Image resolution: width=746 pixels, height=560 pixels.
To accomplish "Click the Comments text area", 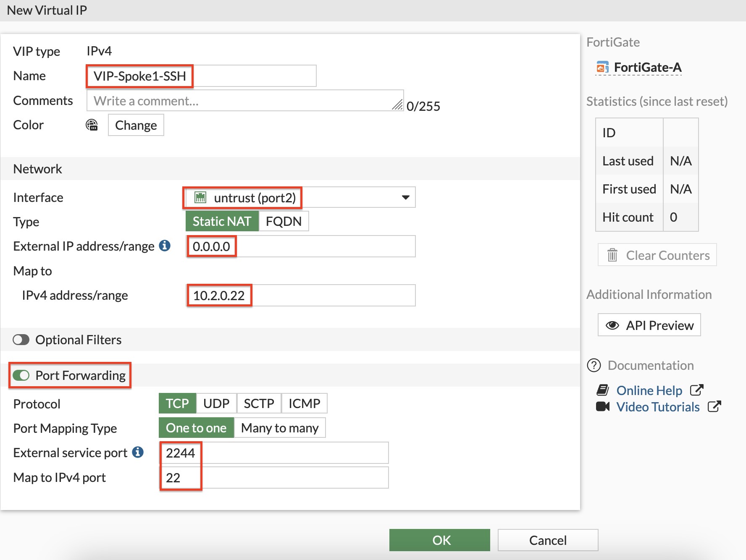I will click(245, 101).
